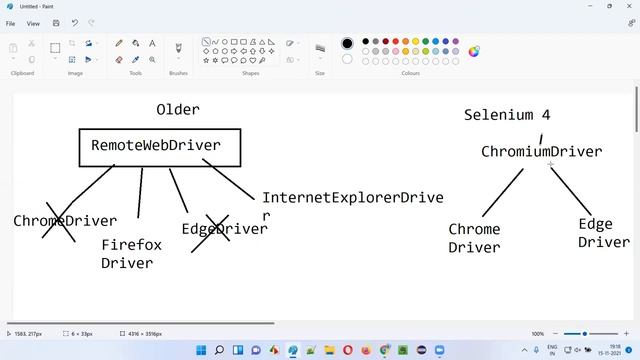
Task: Expand the selection options dropdown arrow
Action: [55, 59]
